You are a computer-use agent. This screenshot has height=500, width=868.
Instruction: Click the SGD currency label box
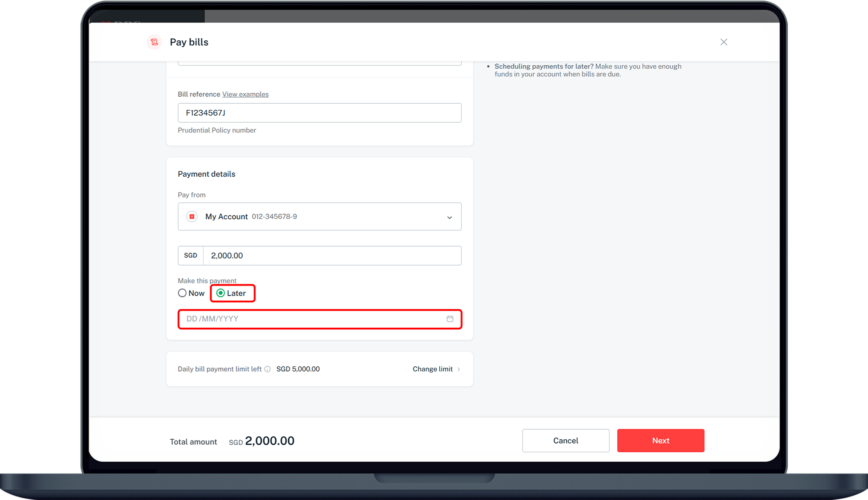[x=191, y=256]
